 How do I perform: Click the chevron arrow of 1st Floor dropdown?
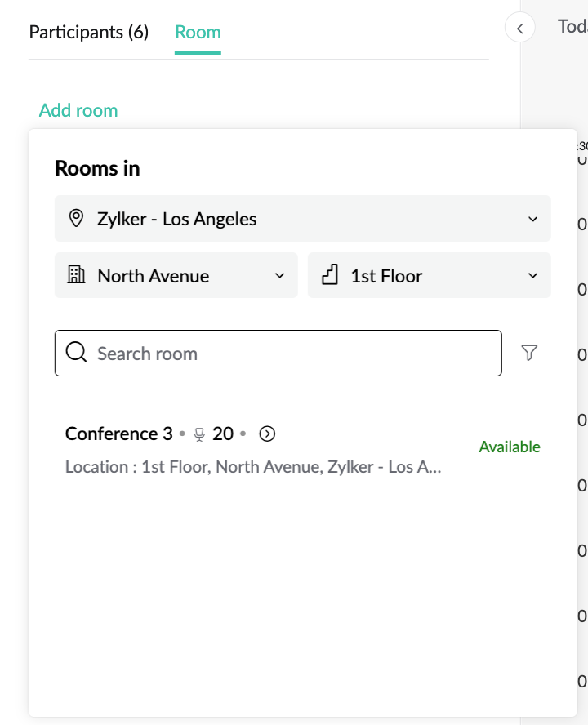coord(533,276)
